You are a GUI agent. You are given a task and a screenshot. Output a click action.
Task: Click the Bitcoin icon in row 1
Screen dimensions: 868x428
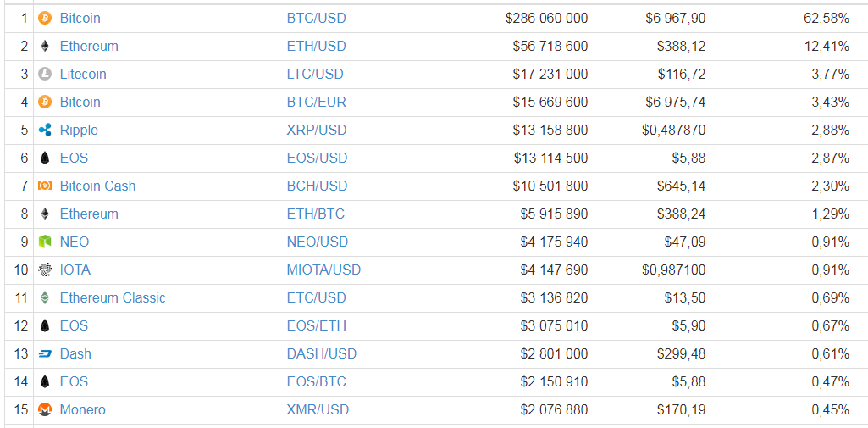[45, 19]
